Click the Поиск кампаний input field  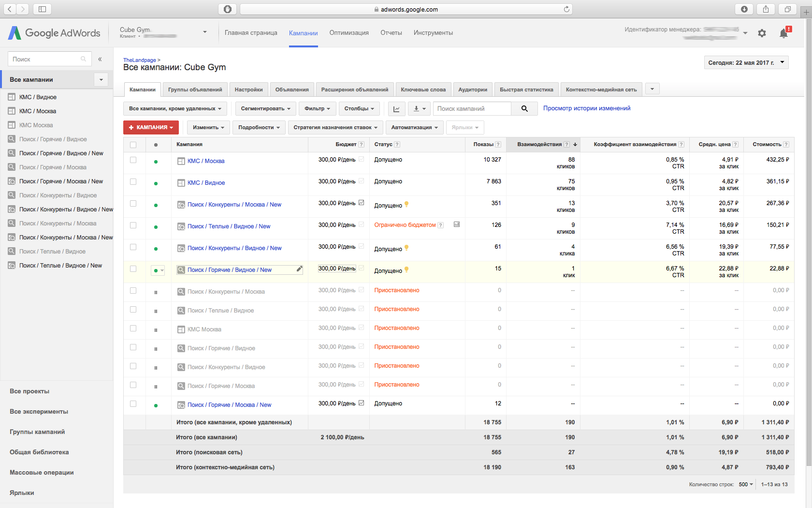pos(472,109)
